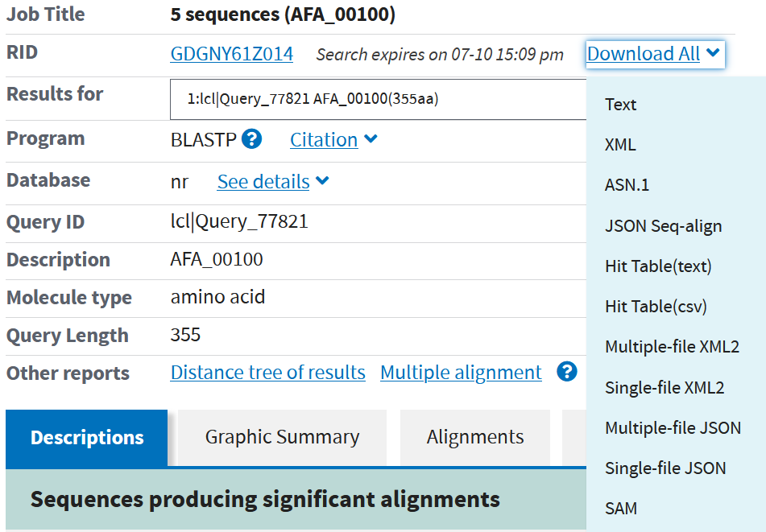
Task: Expand the Download All dropdown
Action: pos(653,54)
